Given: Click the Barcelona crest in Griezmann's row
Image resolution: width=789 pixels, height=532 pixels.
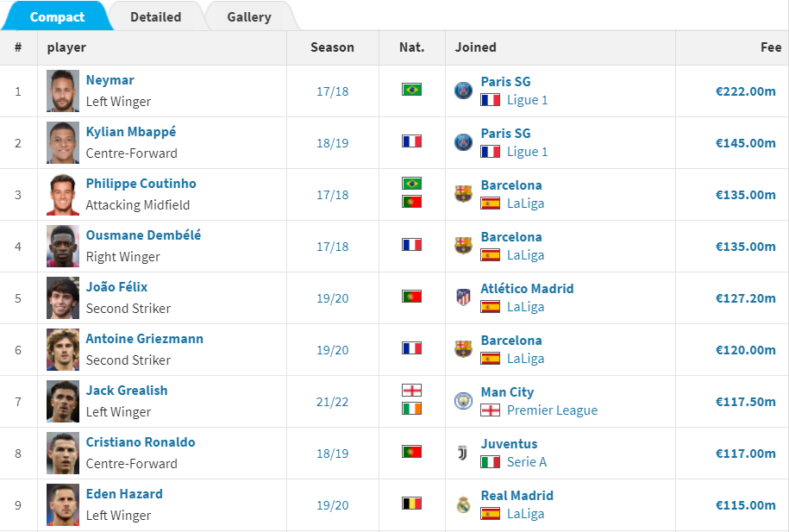Looking at the screenshot, I should (463, 349).
